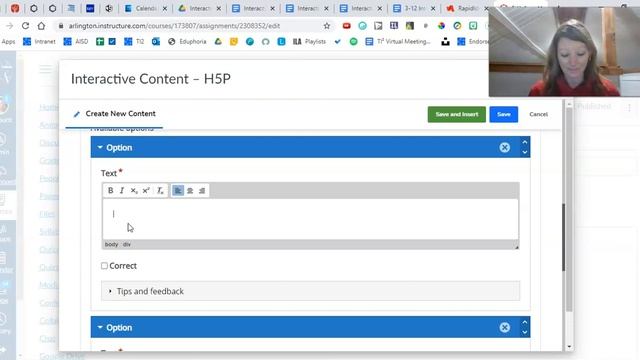Image resolution: width=640 pixels, height=360 pixels.
Task: Reload the browser page
Action: [25, 26]
